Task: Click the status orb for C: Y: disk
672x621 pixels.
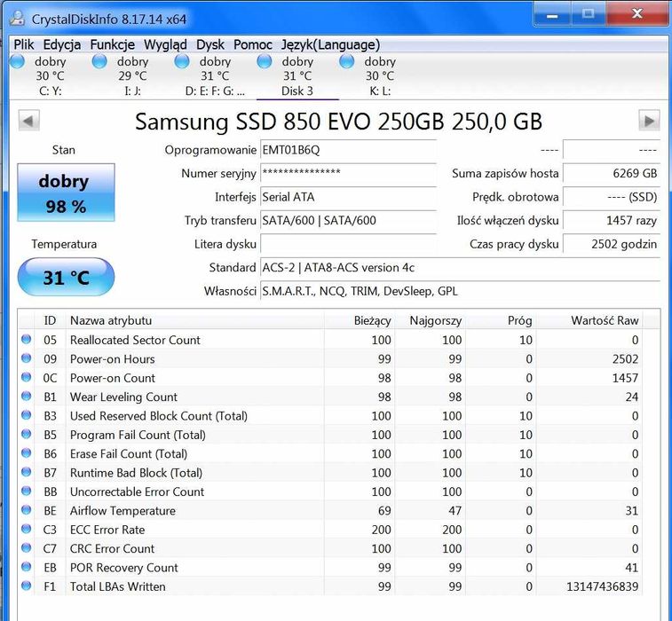Action: 18,62
